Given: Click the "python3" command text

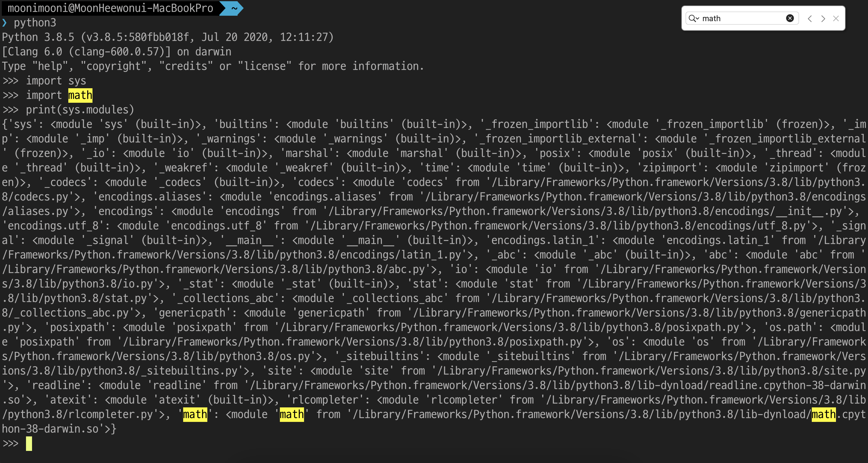Looking at the screenshot, I should (x=35, y=23).
